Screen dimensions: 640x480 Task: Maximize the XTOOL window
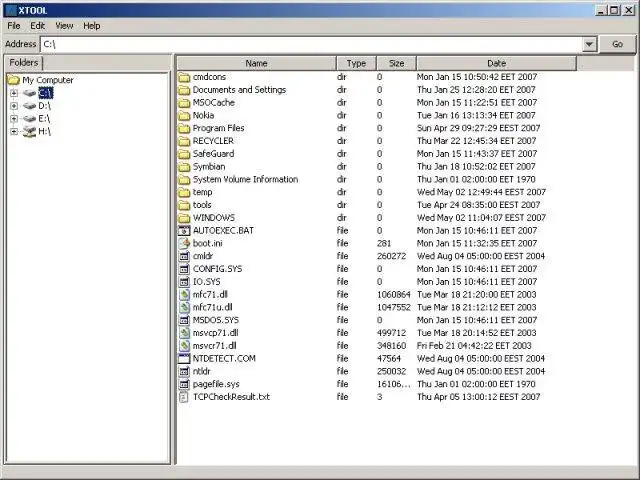click(x=614, y=10)
